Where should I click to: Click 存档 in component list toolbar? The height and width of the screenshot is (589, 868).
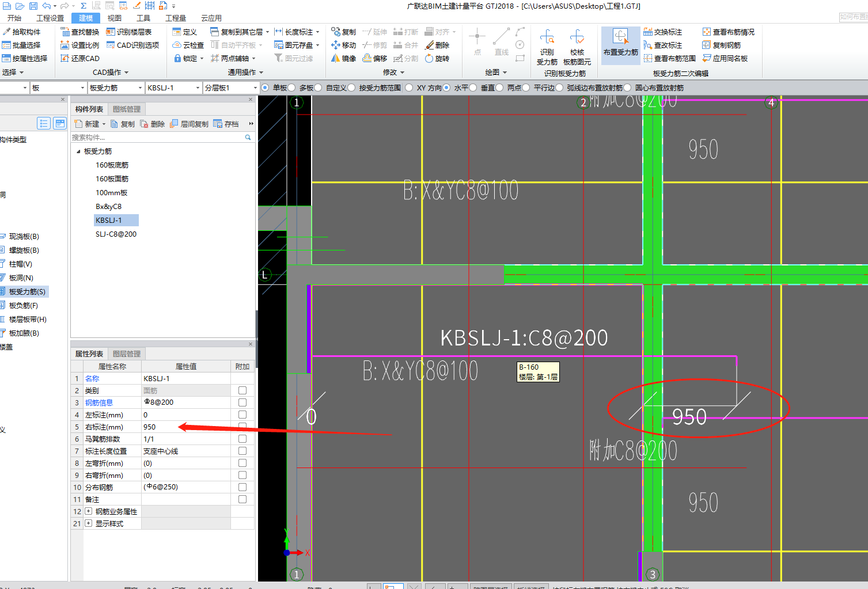tap(226, 124)
